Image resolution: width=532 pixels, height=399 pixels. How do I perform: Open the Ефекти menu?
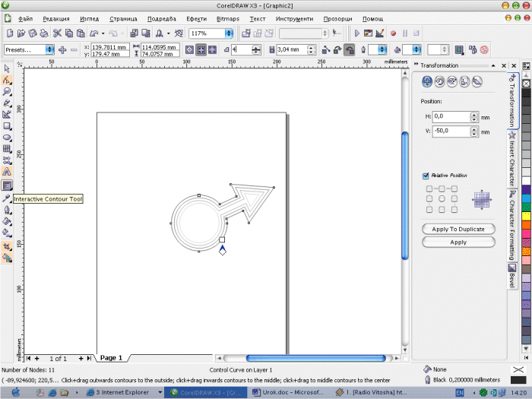pos(196,19)
